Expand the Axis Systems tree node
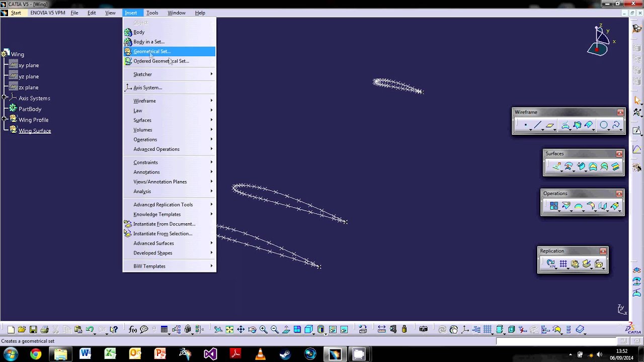644x362 pixels. 4,98
